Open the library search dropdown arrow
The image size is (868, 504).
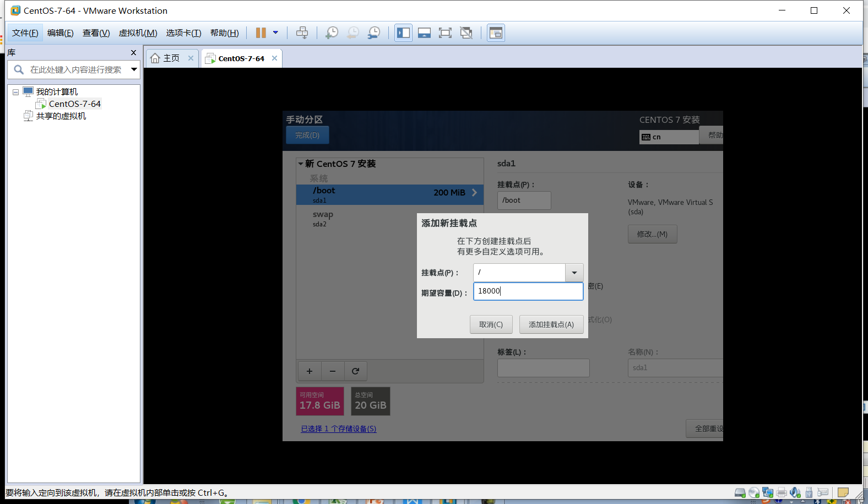pyautogui.click(x=134, y=69)
